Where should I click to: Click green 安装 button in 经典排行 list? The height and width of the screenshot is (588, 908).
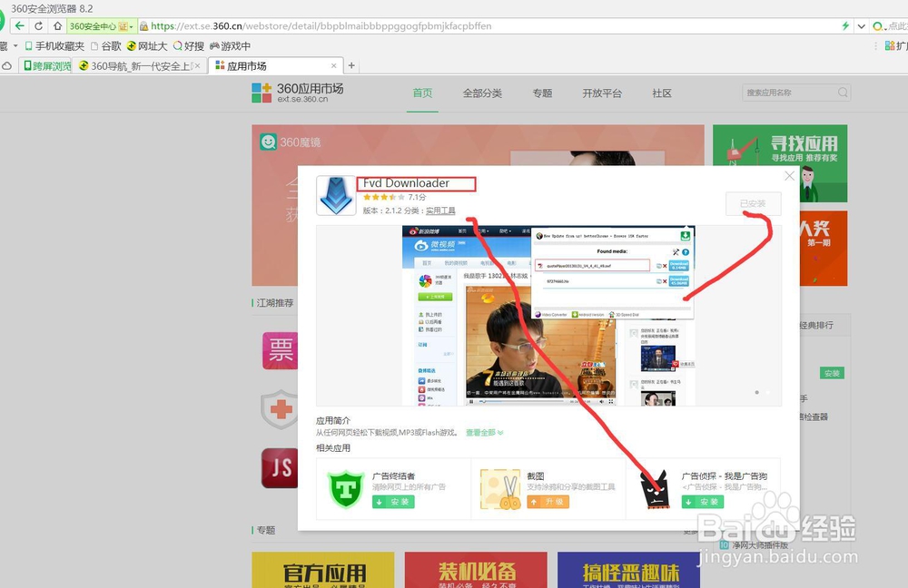(x=832, y=373)
